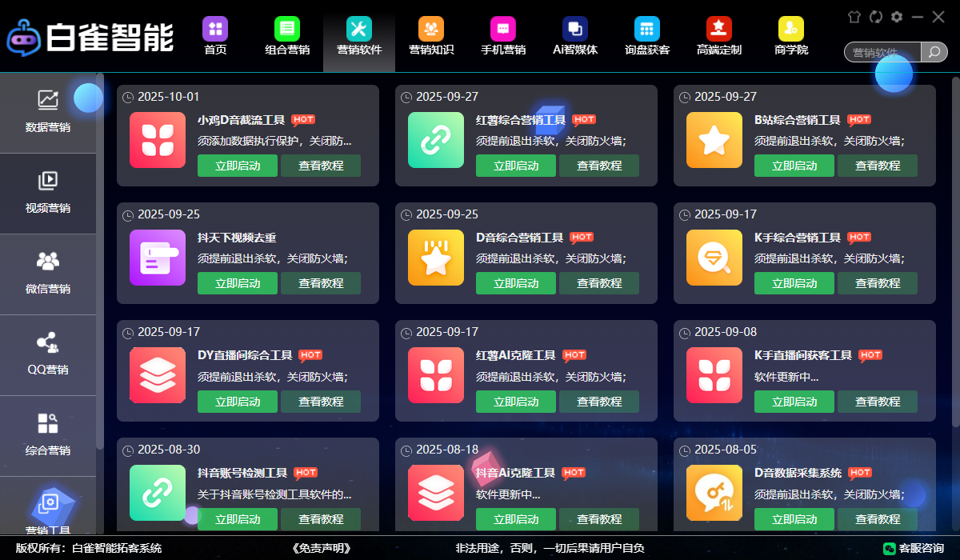Open 微信营销 sidebar category
This screenshot has height=560, width=960.
pyautogui.click(x=48, y=274)
